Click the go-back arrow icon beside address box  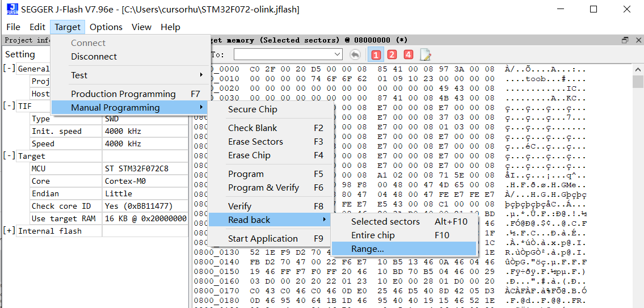coord(355,54)
